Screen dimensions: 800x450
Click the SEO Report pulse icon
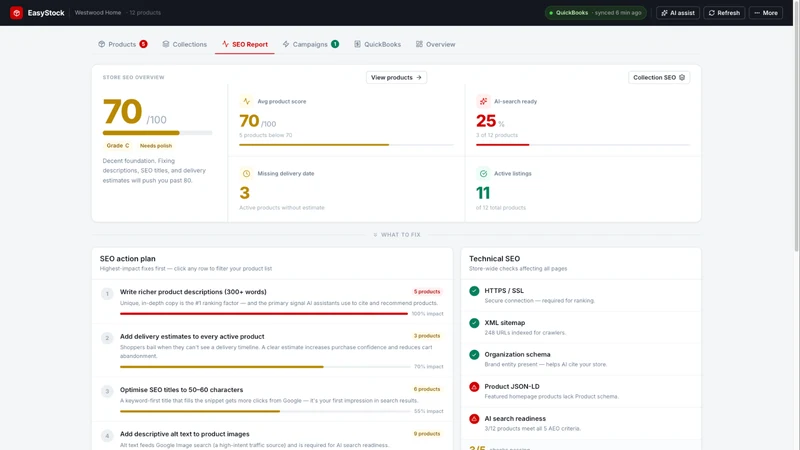(225, 44)
